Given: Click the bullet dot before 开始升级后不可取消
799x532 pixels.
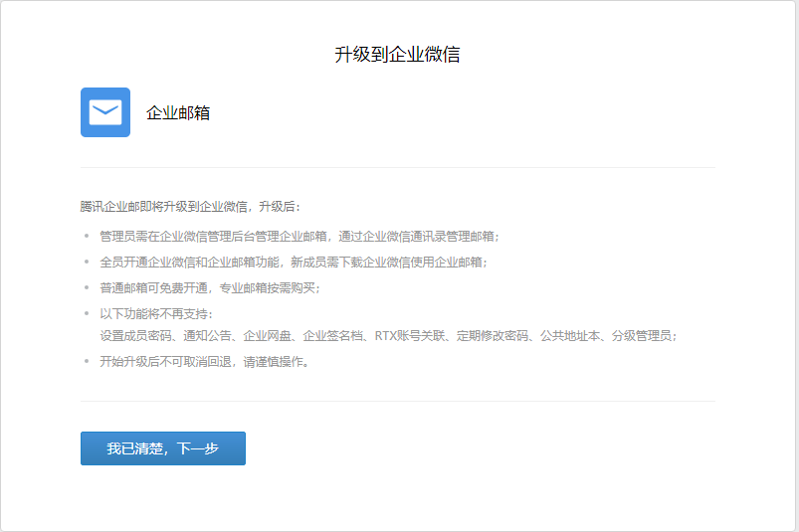Looking at the screenshot, I should point(87,362).
